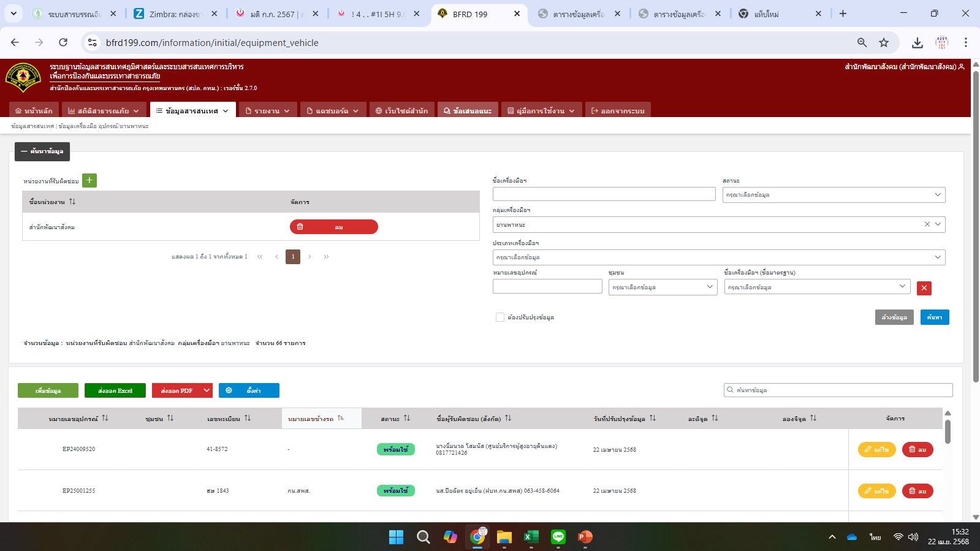Sort by หมายเลขอุปกรณ์ column arrows
The width and height of the screenshot is (980, 551).
point(105,418)
